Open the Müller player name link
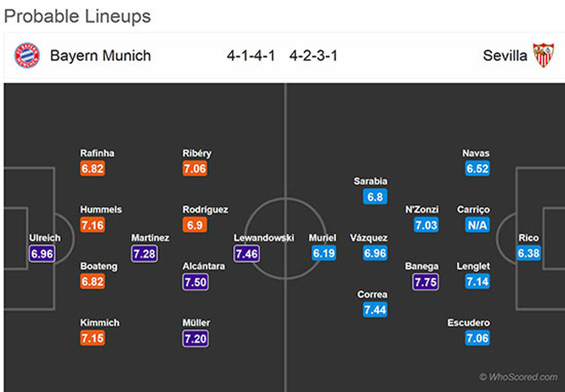Image resolution: width=565 pixels, height=392 pixels. [x=196, y=323]
